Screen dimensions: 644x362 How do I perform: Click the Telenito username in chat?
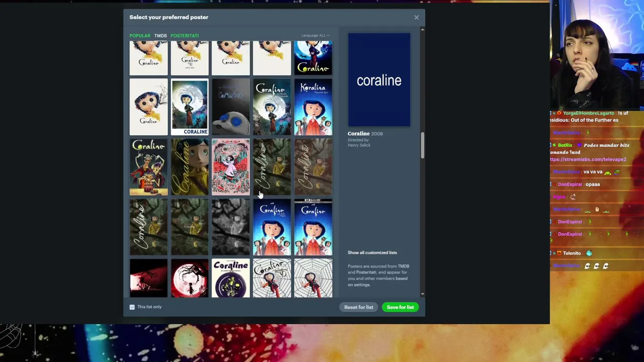572,253
